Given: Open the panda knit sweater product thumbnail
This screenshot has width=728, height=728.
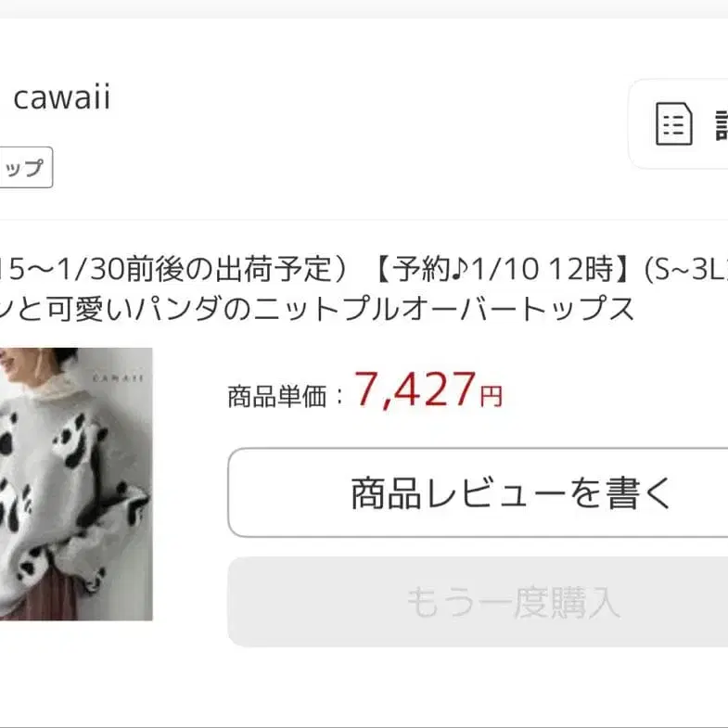Looking at the screenshot, I should pyautogui.click(x=76, y=484).
